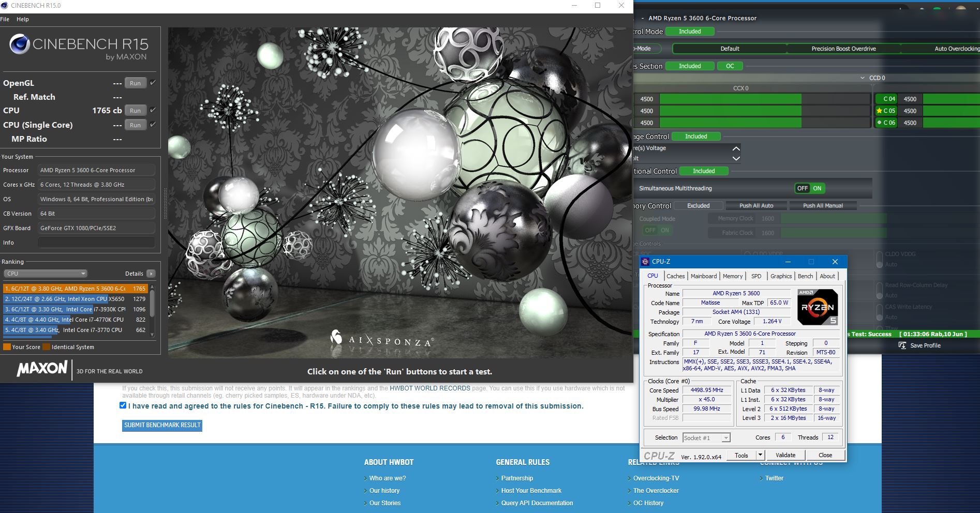
Task: Open the Tools dropdown arrow in CPU-Z
Action: tap(760, 455)
